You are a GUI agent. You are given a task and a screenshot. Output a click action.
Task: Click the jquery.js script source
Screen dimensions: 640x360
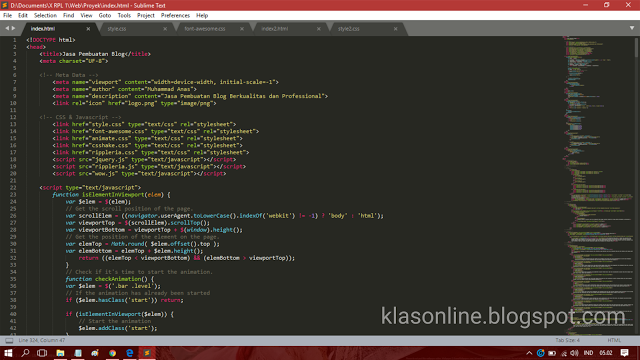click(x=109, y=160)
